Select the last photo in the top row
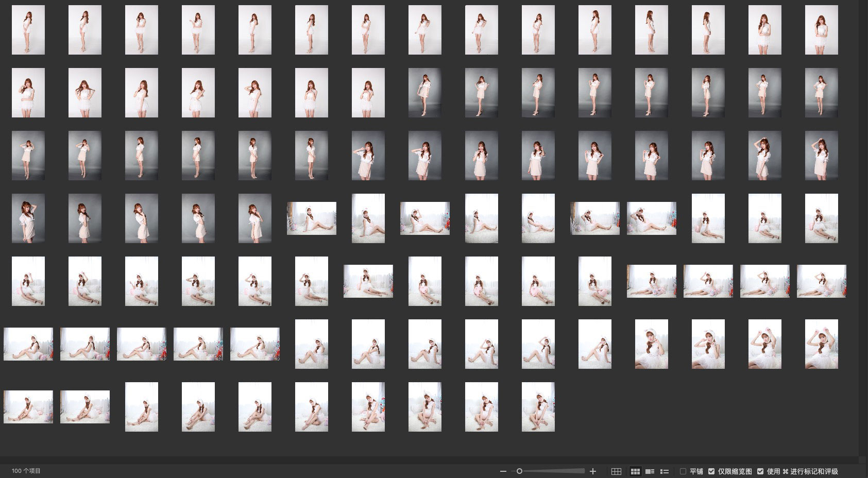Image resolution: width=868 pixels, height=478 pixels. [821, 30]
